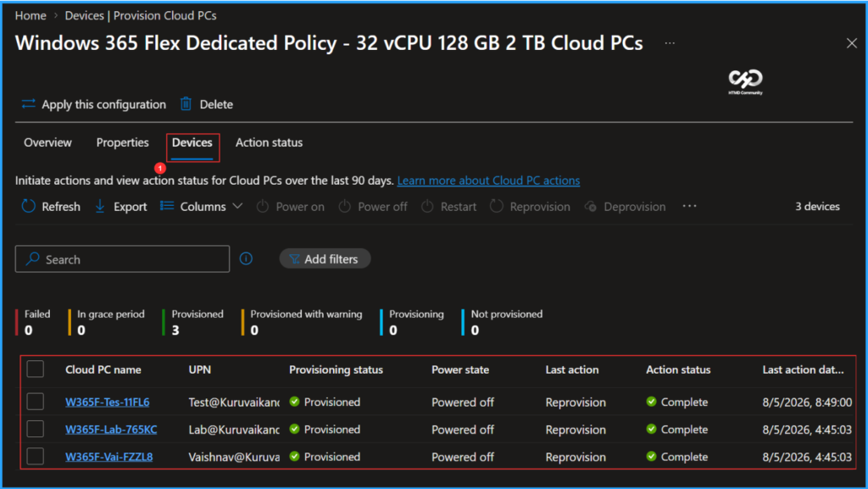Image resolution: width=868 pixels, height=489 pixels.
Task: Click the Restart button label
Action: (x=459, y=207)
